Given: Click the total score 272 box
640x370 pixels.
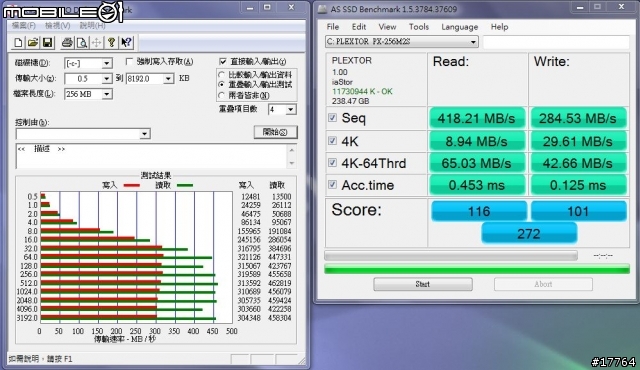Looking at the screenshot, I should click(529, 233).
